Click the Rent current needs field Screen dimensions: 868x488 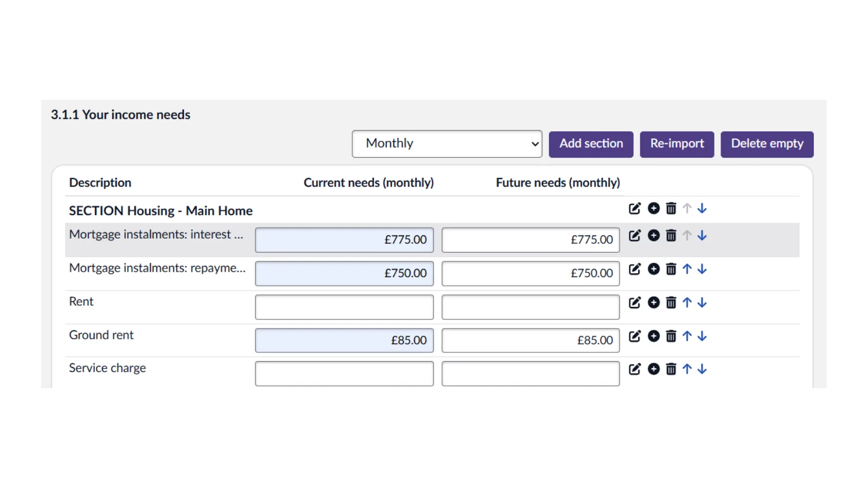point(344,307)
